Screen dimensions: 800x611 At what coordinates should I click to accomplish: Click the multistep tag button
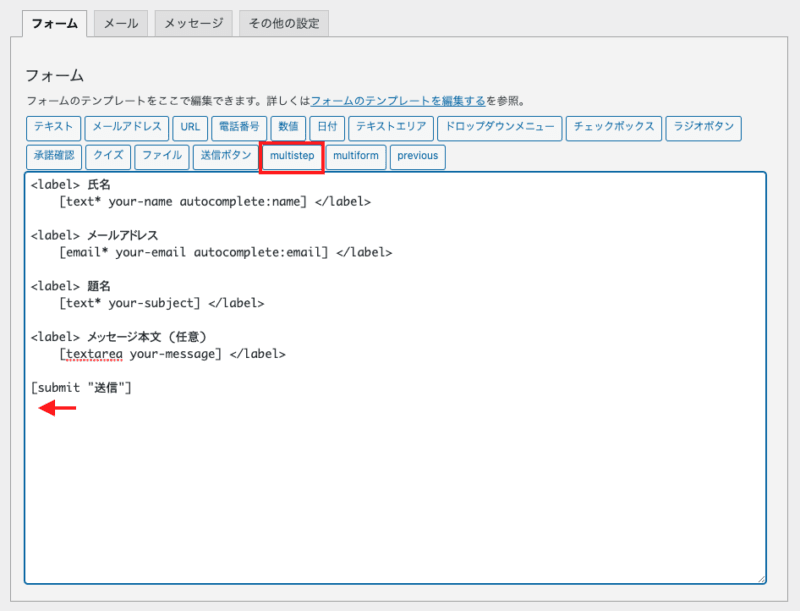pyautogui.click(x=291, y=156)
